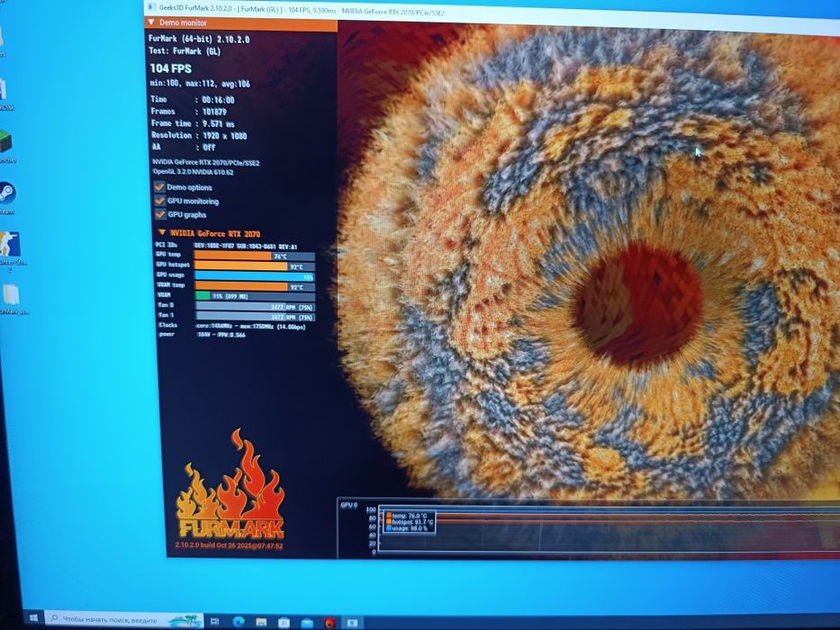Click the GPU 0 graph area

tap(588, 527)
